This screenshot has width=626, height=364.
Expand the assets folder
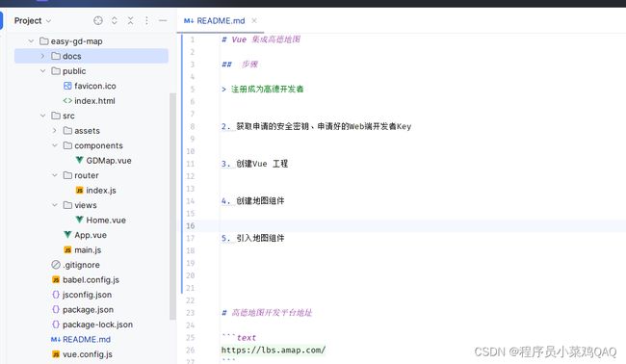54,131
